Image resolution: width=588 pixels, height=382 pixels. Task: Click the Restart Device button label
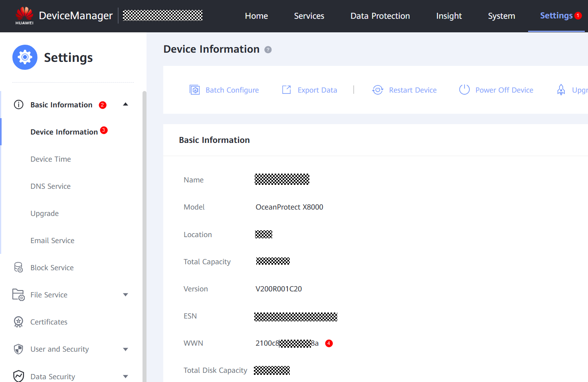tap(413, 90)
